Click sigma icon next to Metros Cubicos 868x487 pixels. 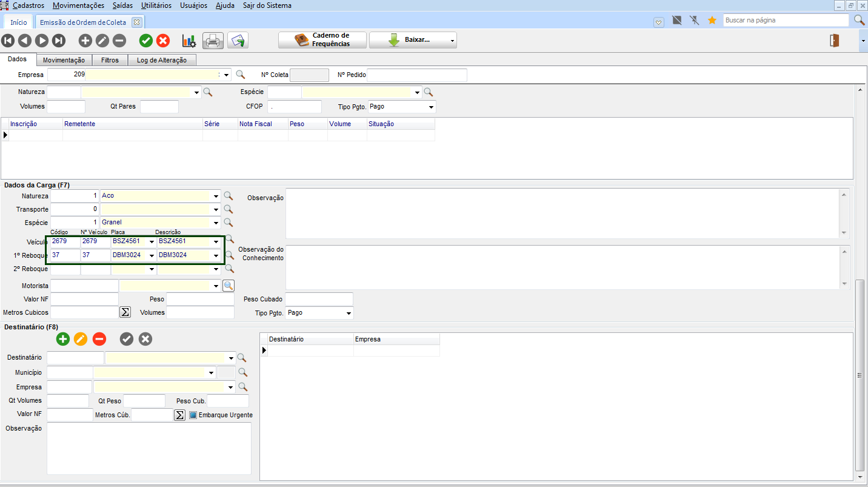125,312
